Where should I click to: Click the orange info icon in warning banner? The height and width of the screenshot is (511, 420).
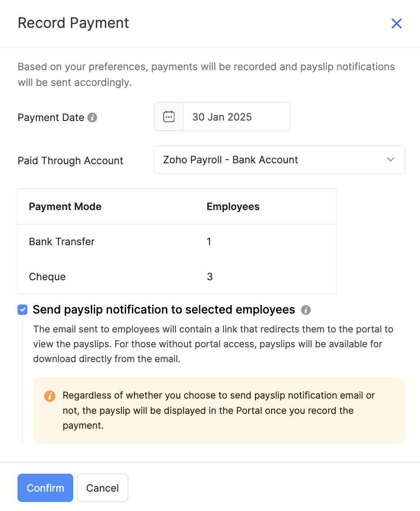point(50,396)
